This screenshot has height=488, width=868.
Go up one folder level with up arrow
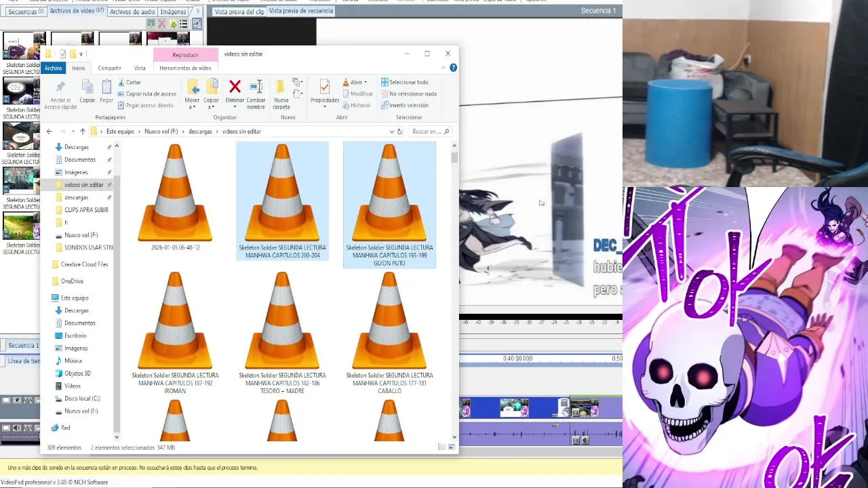[82, 131]
